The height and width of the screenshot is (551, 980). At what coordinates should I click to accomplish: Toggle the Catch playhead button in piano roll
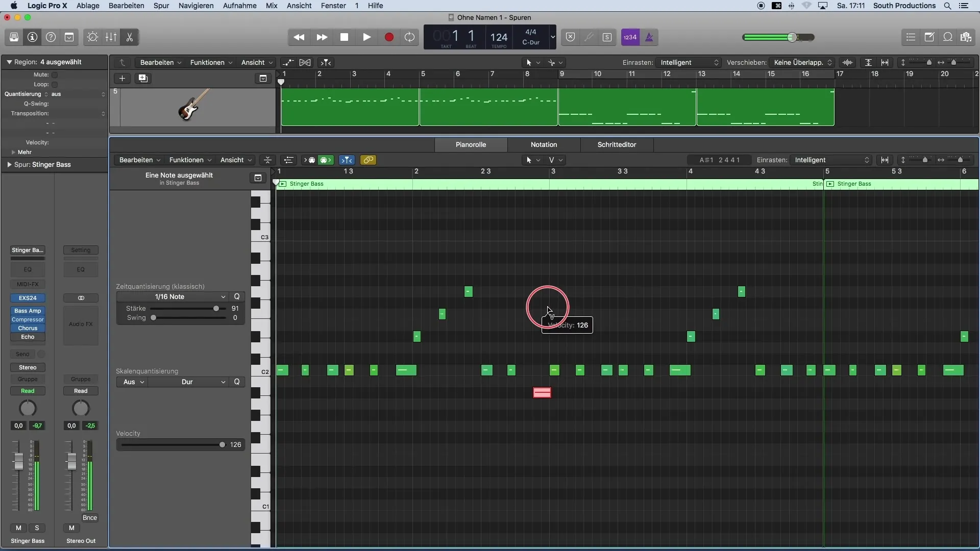(x=347, y=160)
